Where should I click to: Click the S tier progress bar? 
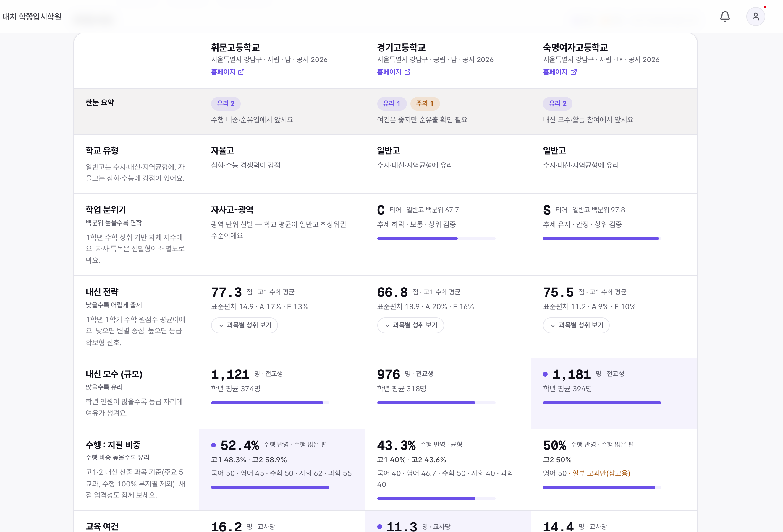[x=602, y=239]
